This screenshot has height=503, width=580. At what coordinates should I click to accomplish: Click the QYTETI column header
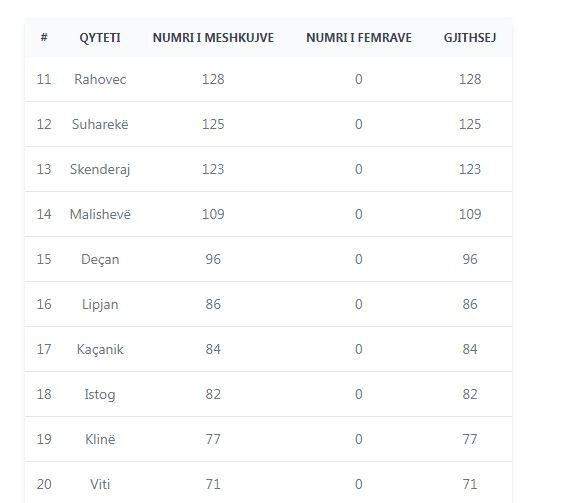pyautogui.click(x=100, y=37)
